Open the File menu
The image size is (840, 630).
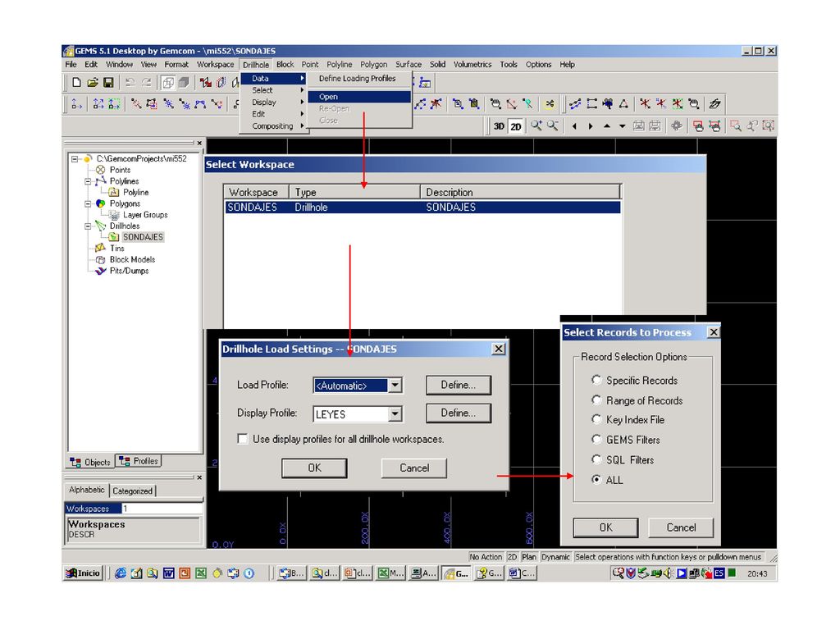pos(71,64)
